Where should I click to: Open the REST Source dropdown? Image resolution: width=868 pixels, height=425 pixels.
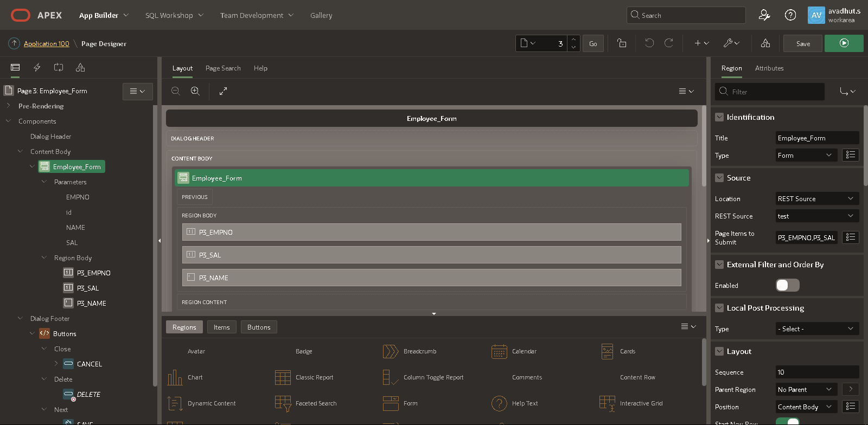(x=817, y=216)
